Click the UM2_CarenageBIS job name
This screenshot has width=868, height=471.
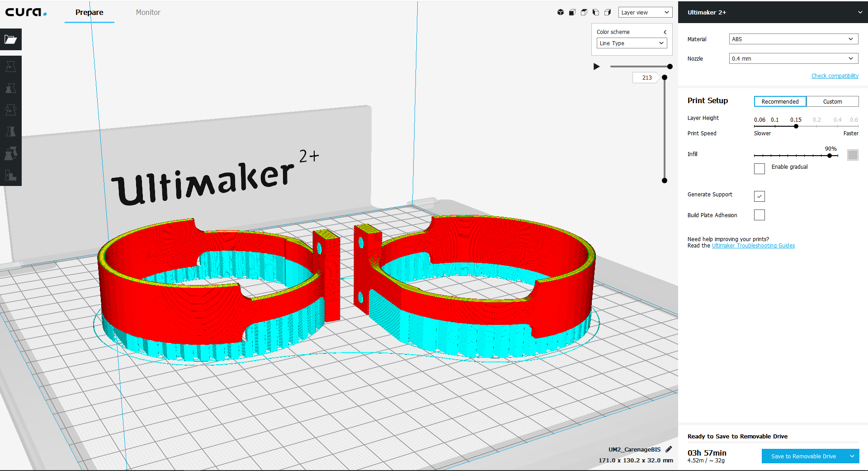(x=634, y=449)
